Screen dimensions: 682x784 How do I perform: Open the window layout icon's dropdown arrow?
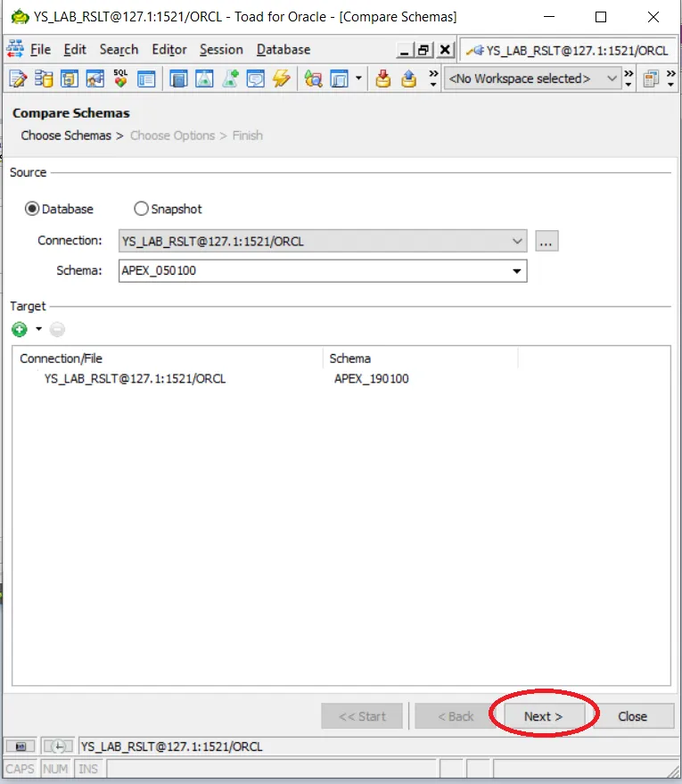point(358,78)
